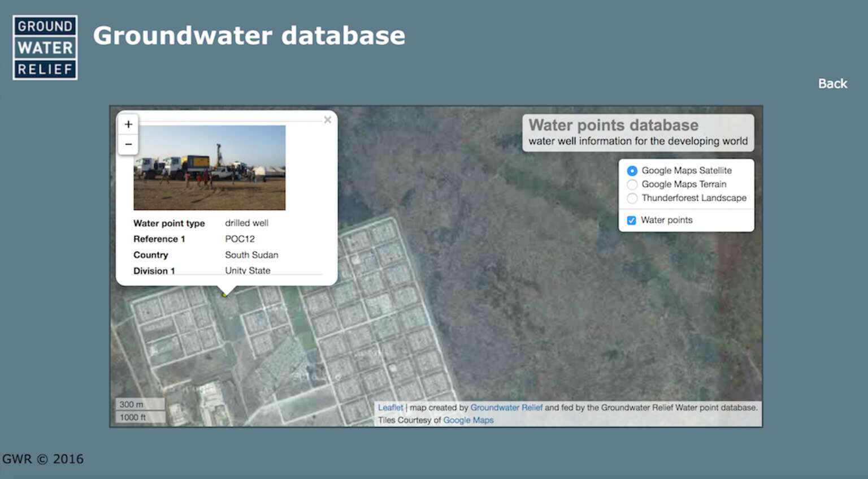Click the Water points database title box

(638, 133)
